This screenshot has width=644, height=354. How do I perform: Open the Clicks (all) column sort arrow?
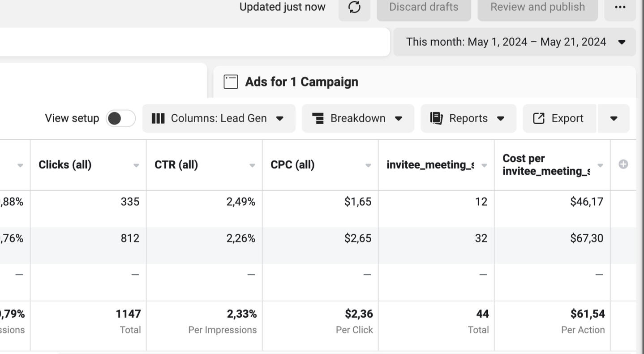(136, 165)
